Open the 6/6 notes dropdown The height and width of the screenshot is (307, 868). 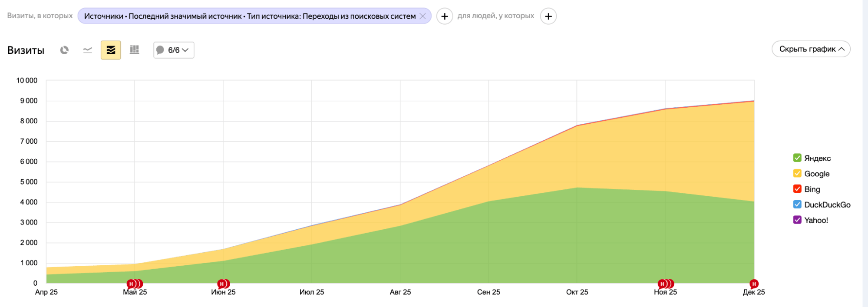(x=174, y=50)
